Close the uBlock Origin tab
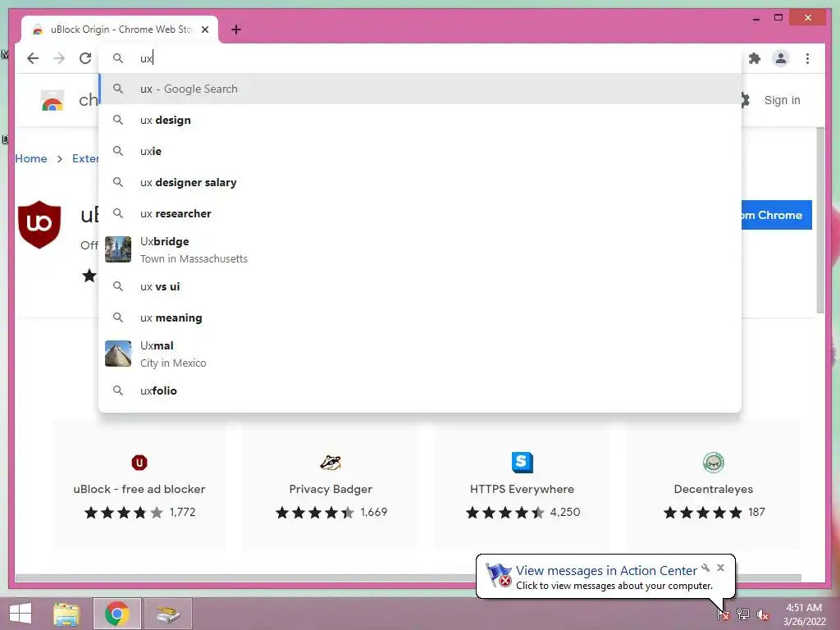The image size is (840, 630). 204,30
